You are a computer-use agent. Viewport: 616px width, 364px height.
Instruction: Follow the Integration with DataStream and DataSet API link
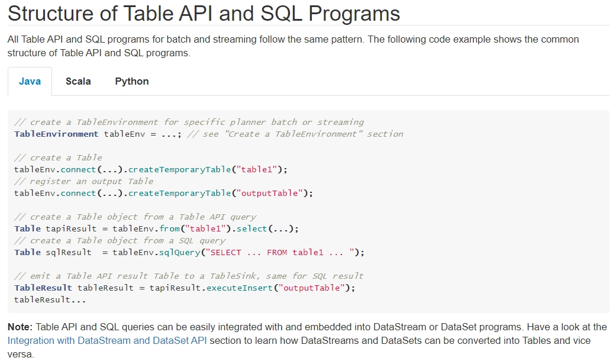107,340
